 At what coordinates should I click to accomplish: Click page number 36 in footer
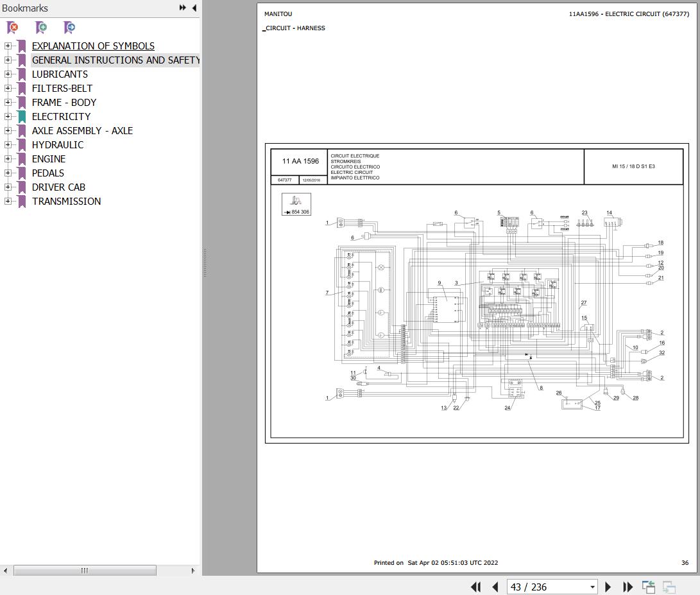685,563
